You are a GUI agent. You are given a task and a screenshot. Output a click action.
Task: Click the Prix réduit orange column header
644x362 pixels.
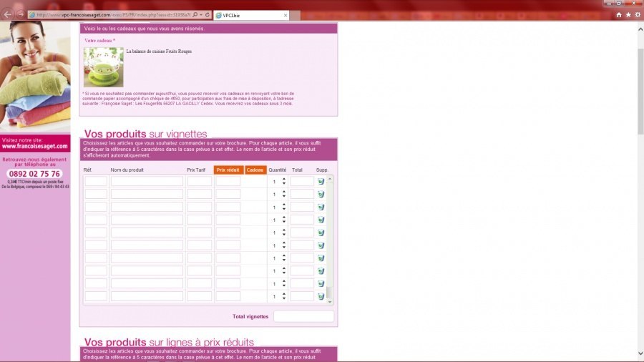click(228, 170)
